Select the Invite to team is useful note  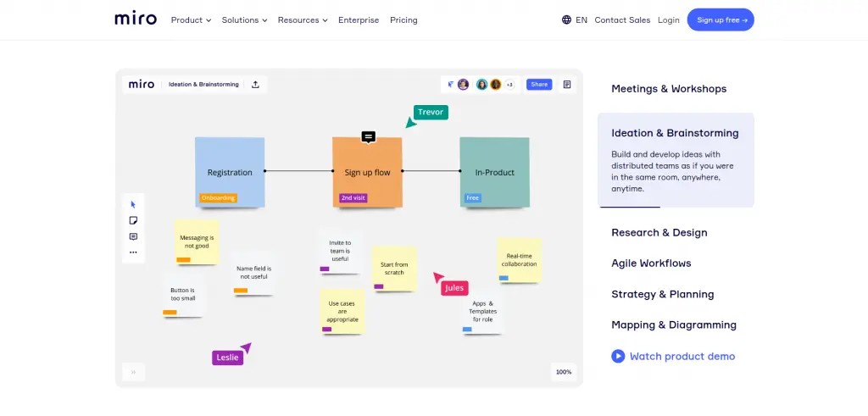click(x=340, y=251)
